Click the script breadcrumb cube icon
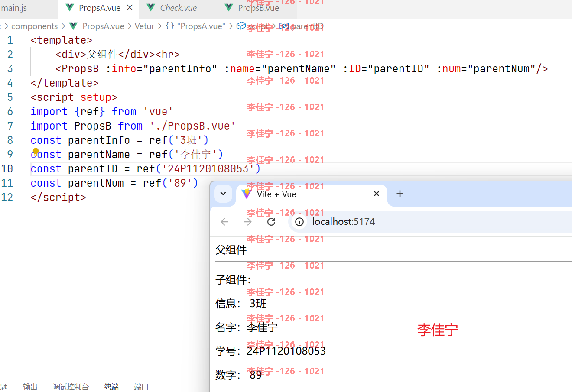The image size is (572, 392). pos(241,26)
